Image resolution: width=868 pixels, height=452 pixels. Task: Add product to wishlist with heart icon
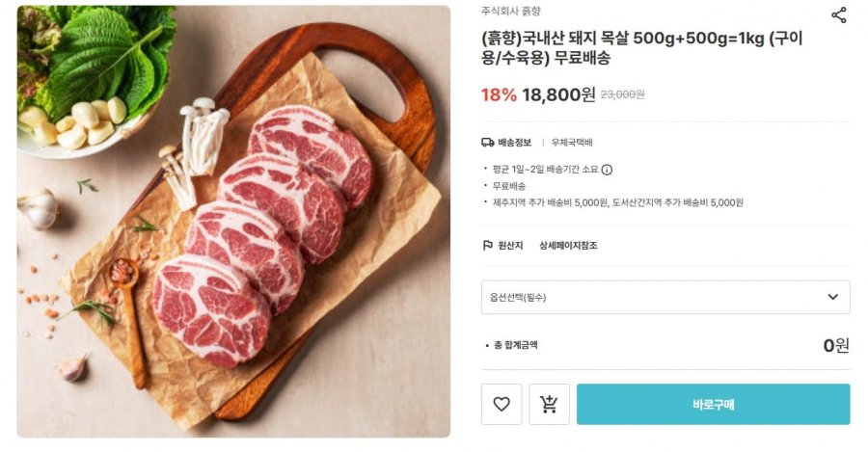[502, 404]
